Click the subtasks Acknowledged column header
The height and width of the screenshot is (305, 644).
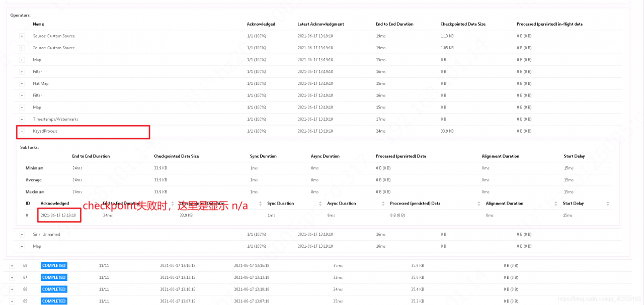pyautogui.click(x=55, y=204)
